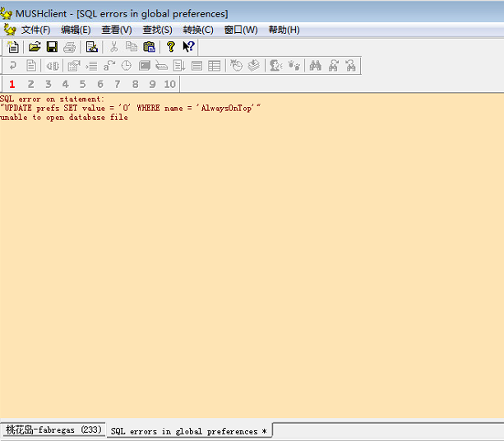Click the wrap output curved-arrow icon
The height and width of the screenshot is (441, 504).
click(13, 66)
